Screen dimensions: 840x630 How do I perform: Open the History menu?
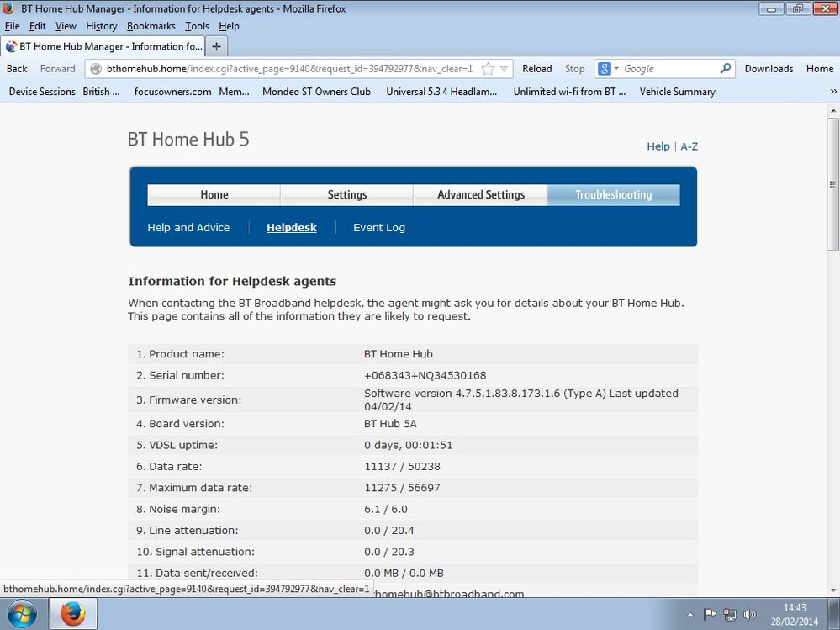click(x=101, y=26)
